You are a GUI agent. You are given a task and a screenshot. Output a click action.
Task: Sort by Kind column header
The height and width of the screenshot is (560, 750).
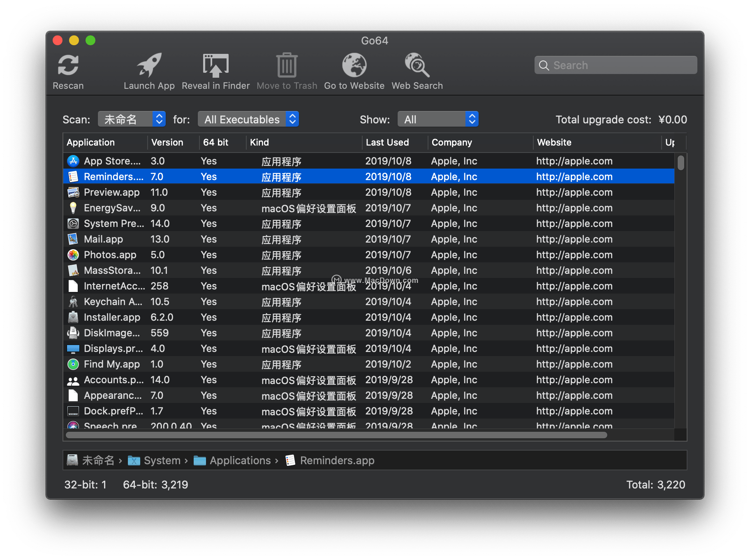click(259, 142)
